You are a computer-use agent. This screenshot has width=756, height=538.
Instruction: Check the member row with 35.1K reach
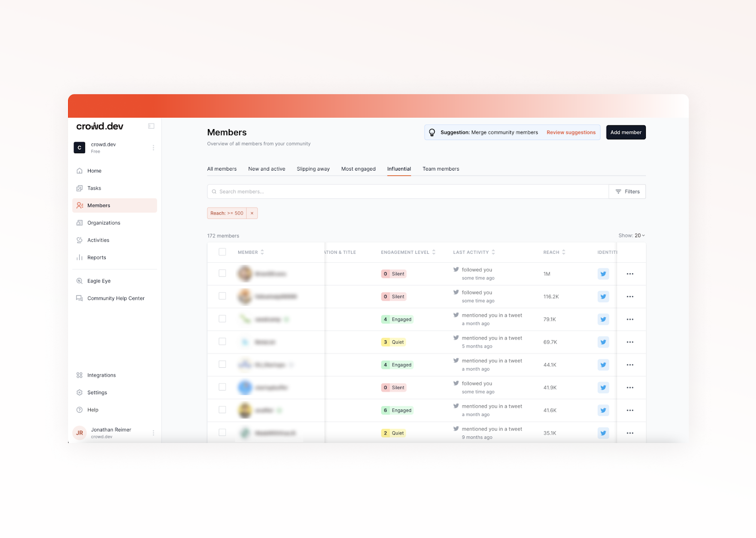pos(222,432)
